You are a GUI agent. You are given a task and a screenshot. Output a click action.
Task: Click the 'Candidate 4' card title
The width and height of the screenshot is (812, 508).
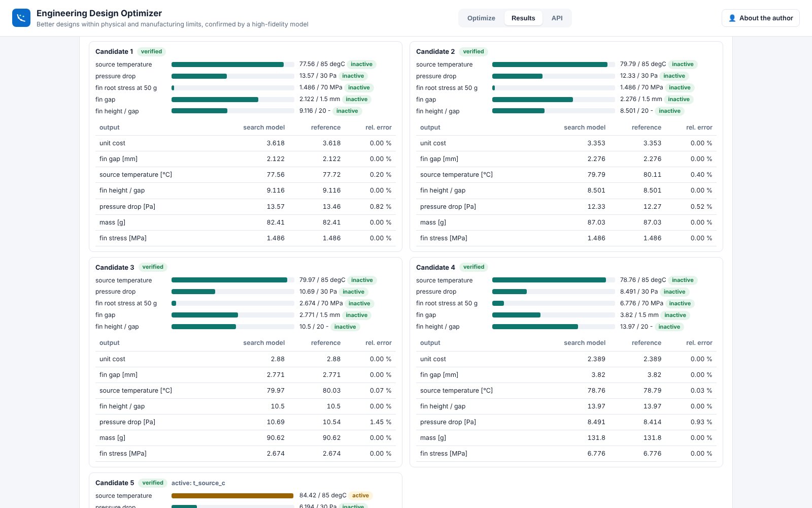click(x=435, y=268)
